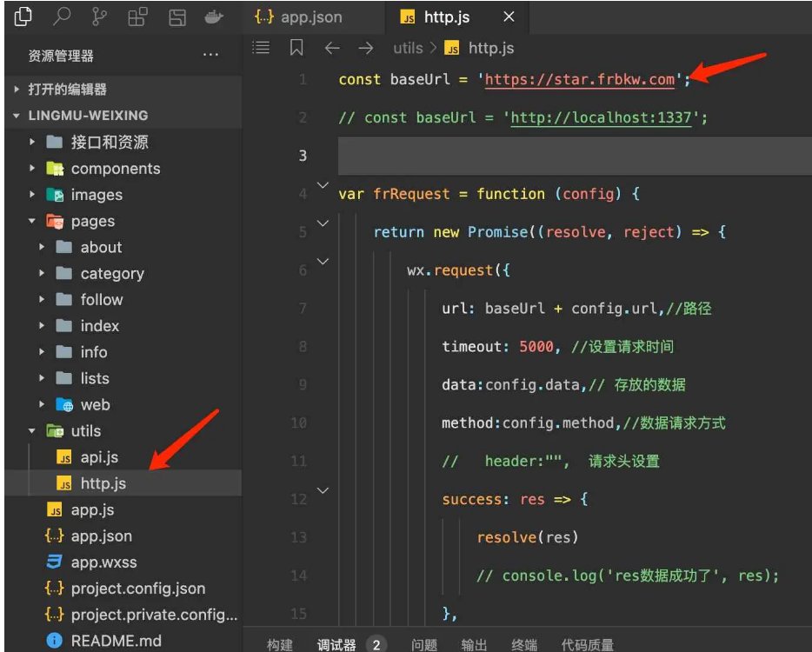The width and height of the screenshot is (812, 652).
Task: Fold the frRequest function at line 4
Action: (x=323, y=185)
